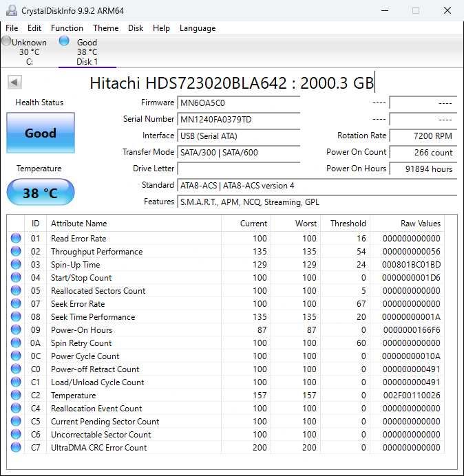This screenshot has height=476, width=464.
Task: Click the gray Unknown status orb for C:
Action: (x=6, y=41)
